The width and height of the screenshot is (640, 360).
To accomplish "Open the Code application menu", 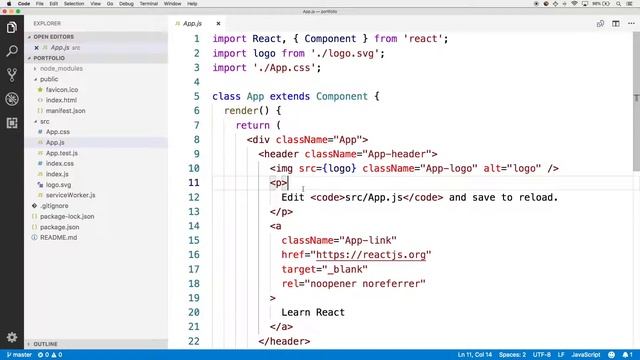I will pos(24,4).
